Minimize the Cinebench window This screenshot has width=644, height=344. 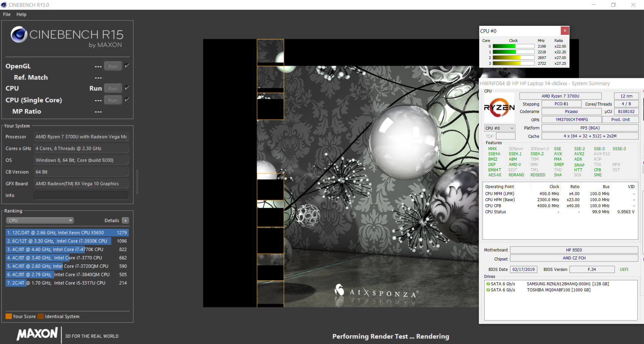pos(594,5)
